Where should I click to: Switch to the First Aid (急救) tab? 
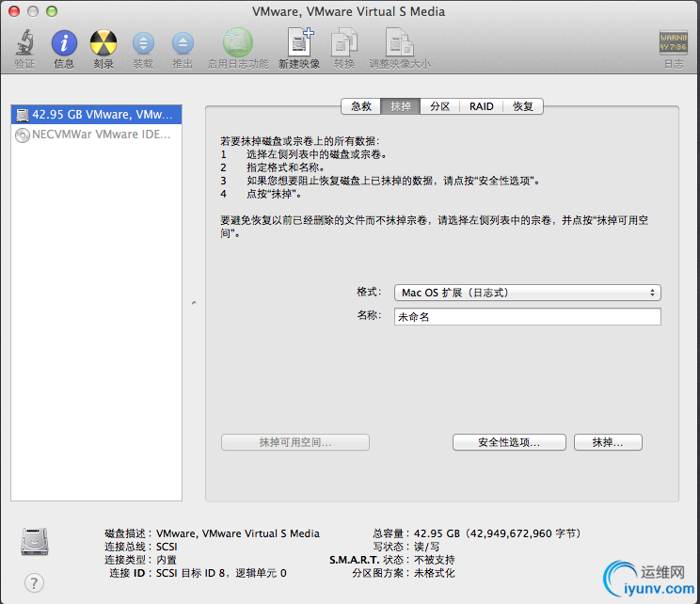click(360, 106)
